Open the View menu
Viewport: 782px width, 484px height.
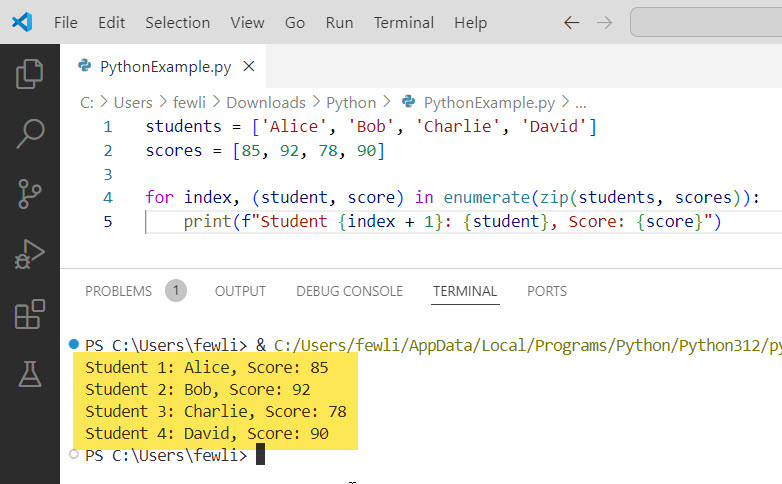(247, 22)
